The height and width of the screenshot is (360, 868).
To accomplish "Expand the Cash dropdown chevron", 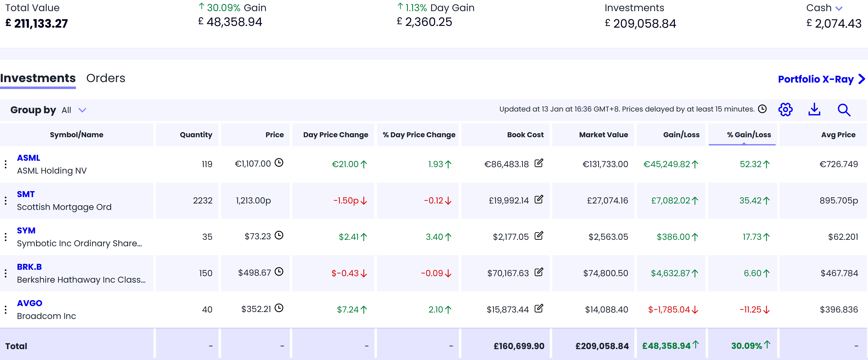I will (839, 8).
